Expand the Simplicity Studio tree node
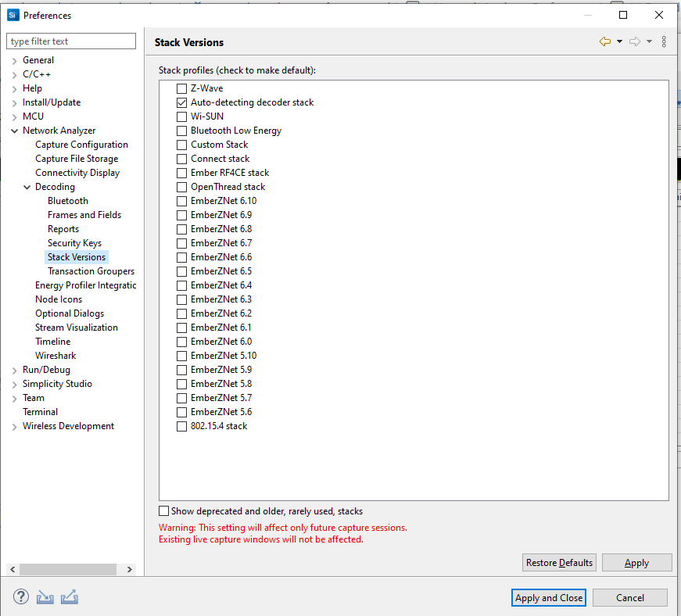The width and height of the screenshot is (681, 616). (x=14, y=384)
